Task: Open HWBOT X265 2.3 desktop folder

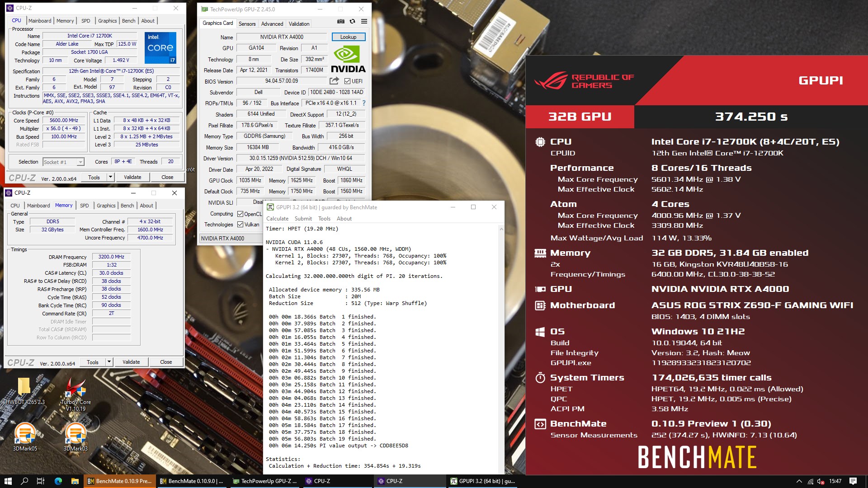Action: click(x=24, y=391)
